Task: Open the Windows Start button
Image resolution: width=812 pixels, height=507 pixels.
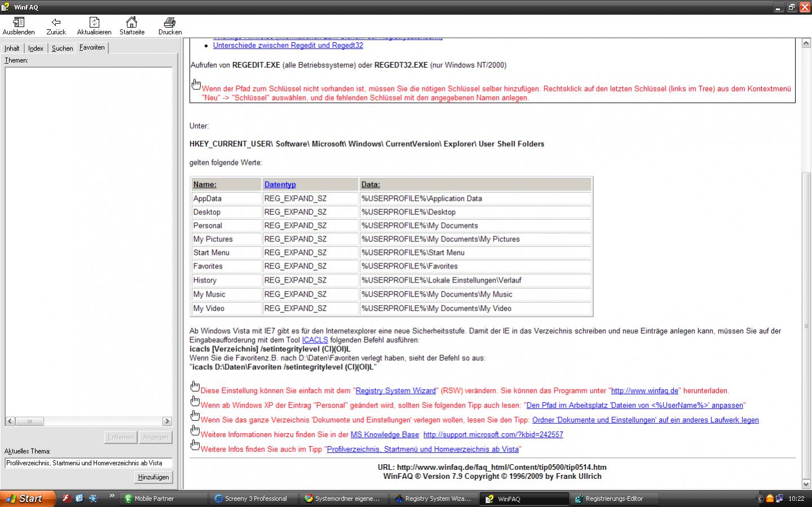Action: coord(28,499)
